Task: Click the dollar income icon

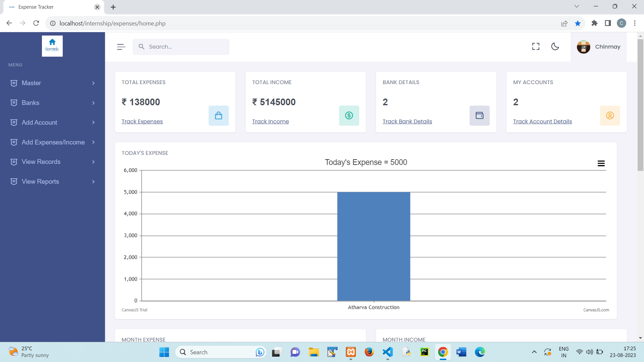Action: (x=349, y=116)
